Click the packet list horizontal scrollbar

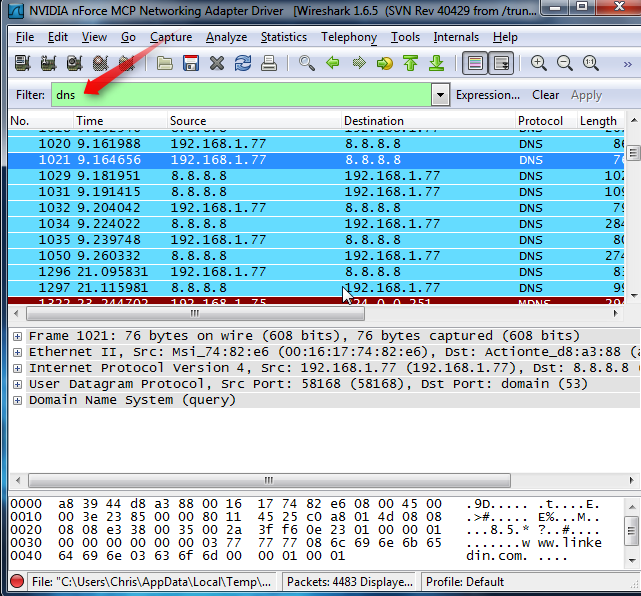195,314
